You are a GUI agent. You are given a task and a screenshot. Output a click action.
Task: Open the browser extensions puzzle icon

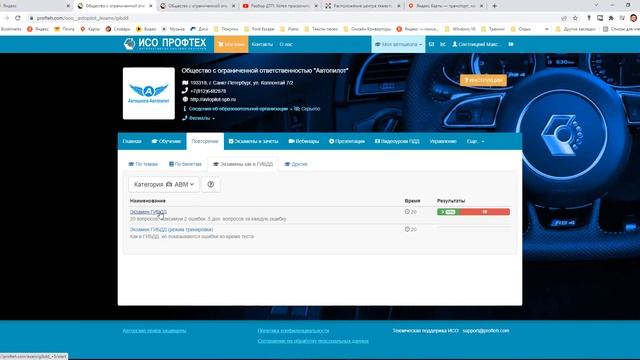[x=611, y=18]
